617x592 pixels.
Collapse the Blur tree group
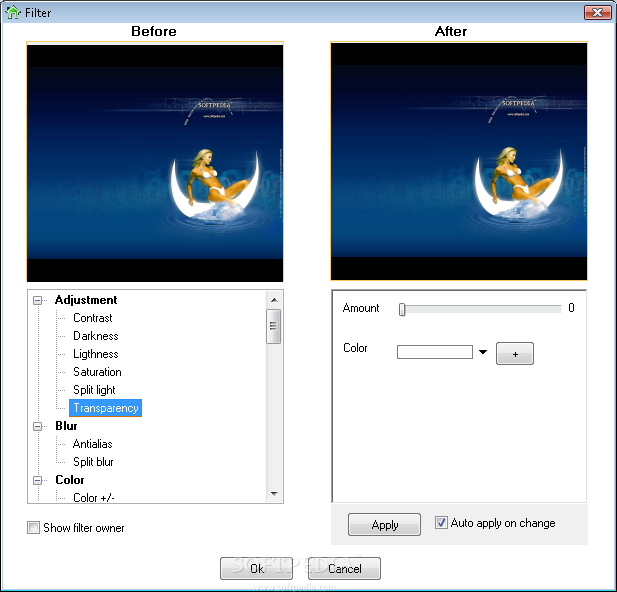click(37, 426)
